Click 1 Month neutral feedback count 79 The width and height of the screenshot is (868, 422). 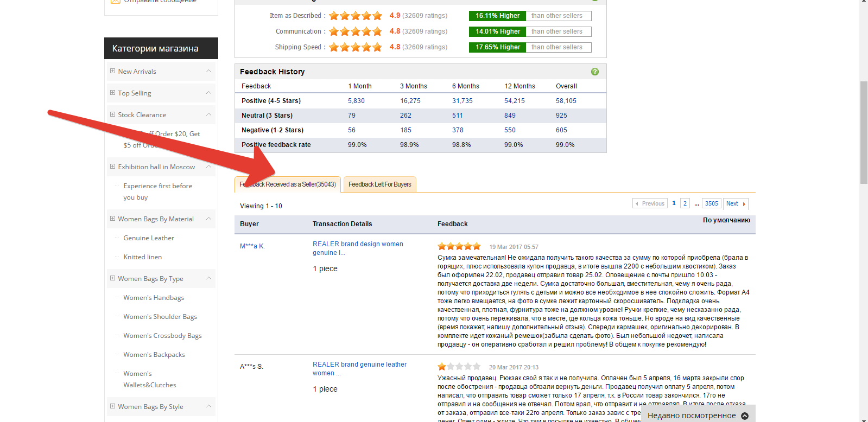[x=352, y=116]
